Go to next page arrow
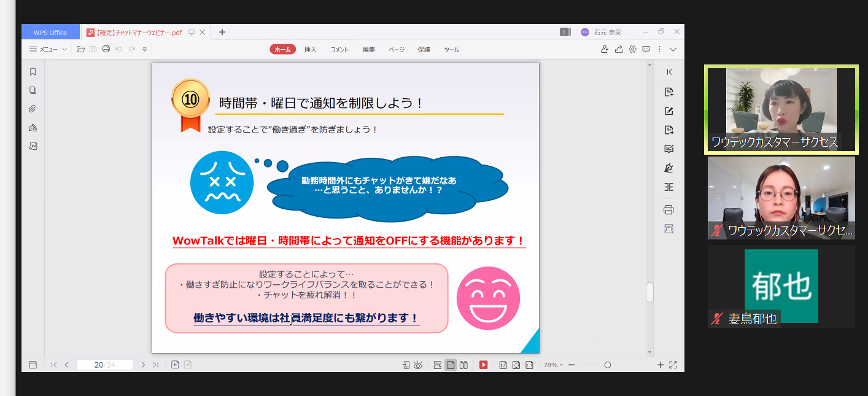 (143, 365)
